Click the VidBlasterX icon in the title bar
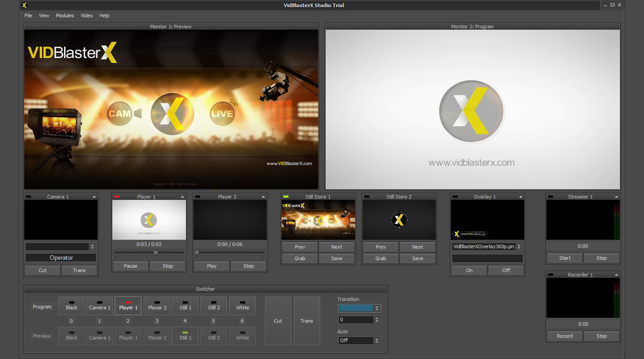 (23, 5)
